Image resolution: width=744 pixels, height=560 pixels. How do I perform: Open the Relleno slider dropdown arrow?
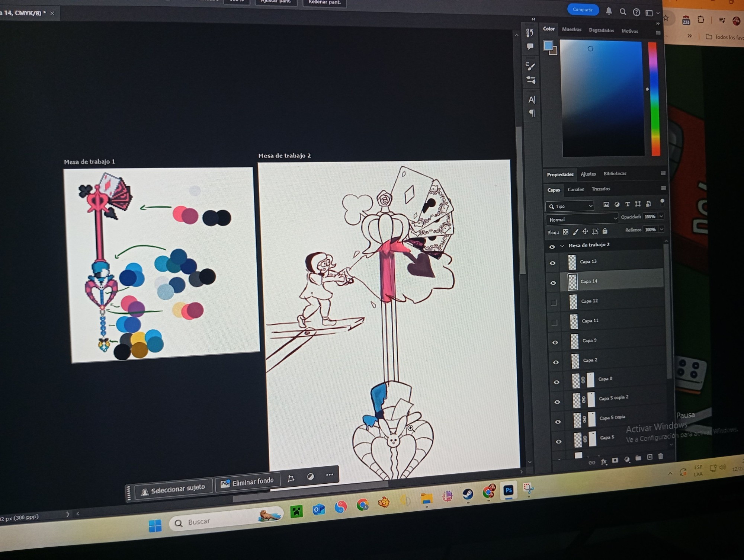[661, 229]
